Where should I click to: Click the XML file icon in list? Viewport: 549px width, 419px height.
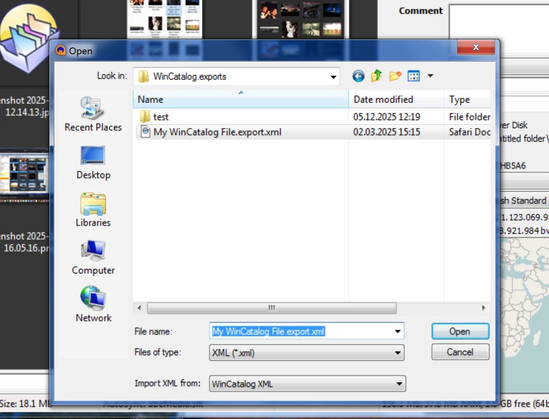coord(145,132)
